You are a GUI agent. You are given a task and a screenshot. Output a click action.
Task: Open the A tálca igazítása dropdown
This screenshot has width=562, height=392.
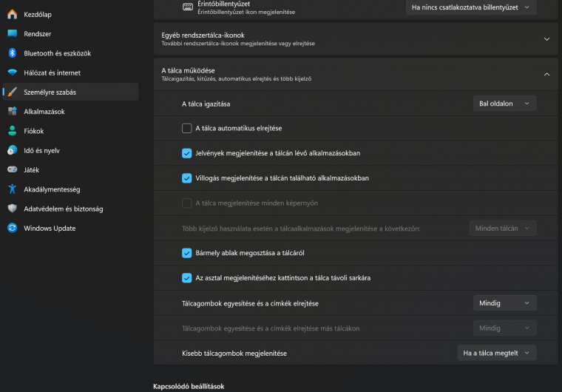click(504, 104)
